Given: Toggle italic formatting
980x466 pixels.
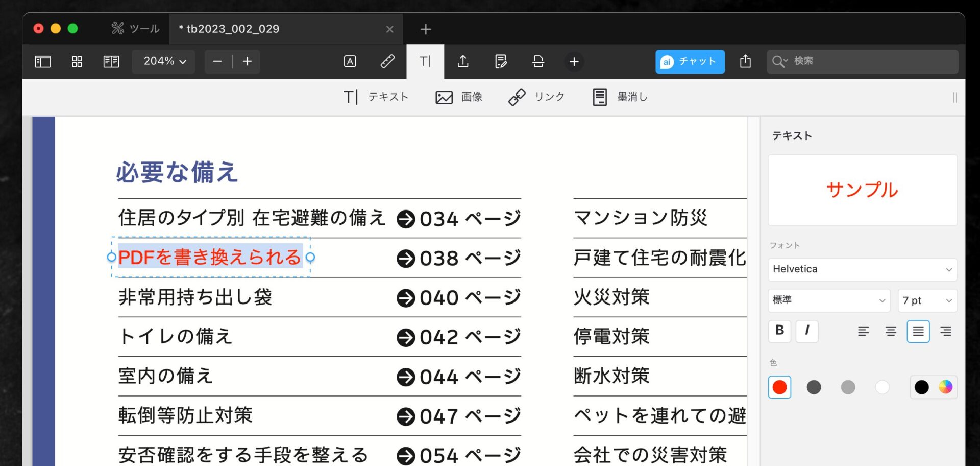Looking at the screenshot, I should (x=807, y=331).
